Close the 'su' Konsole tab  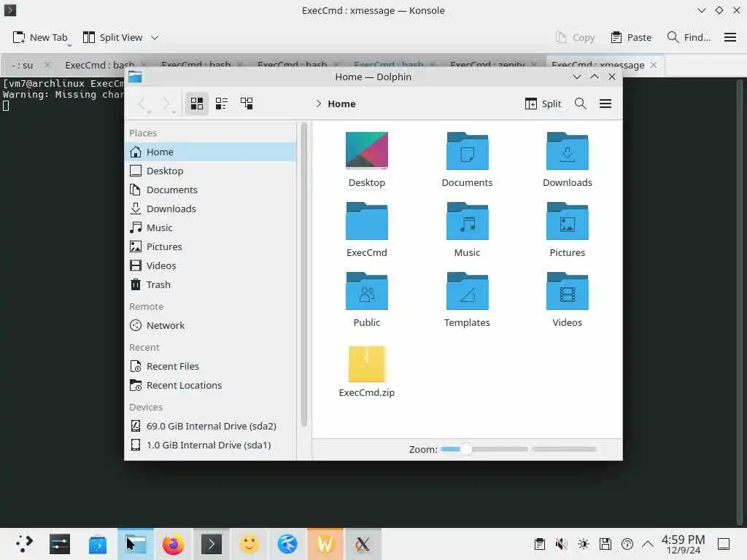point(47,65)
